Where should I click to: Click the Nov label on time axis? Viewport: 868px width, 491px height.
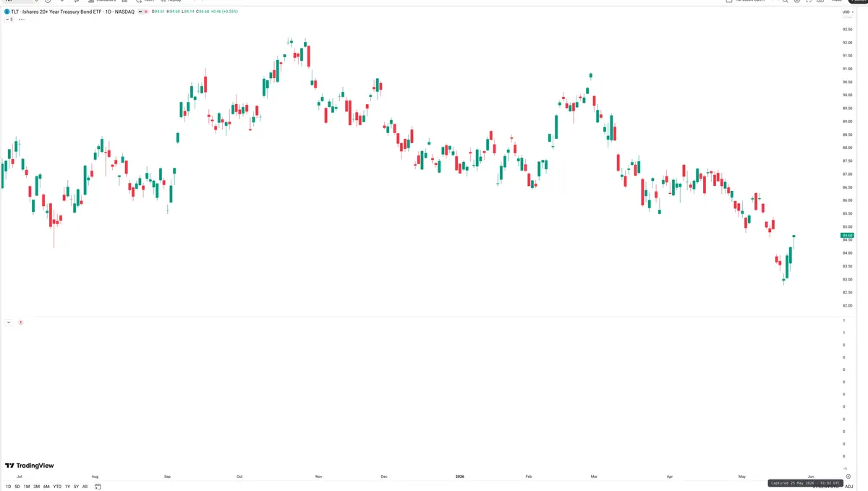pyautogui.click(x=318, y=477)
